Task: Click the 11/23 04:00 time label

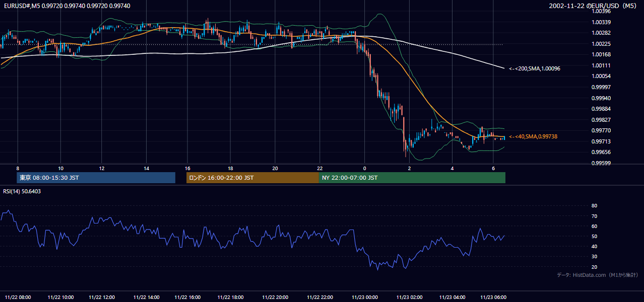Action: 453,297
